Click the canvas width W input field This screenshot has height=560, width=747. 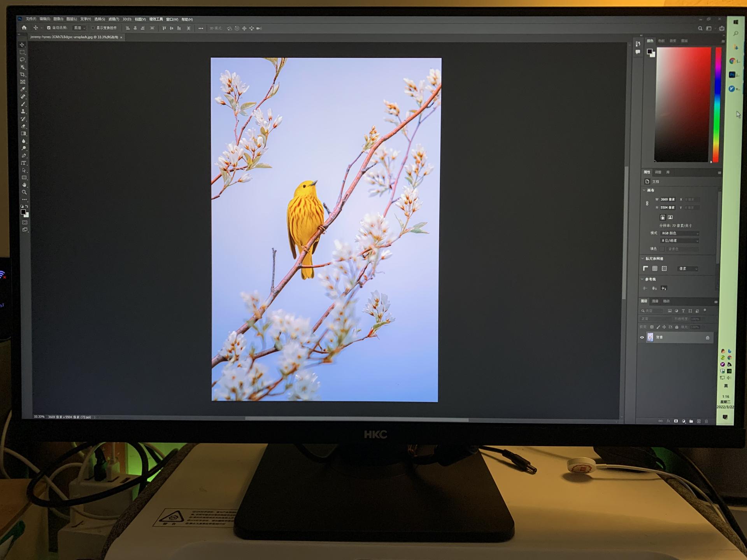point(668,199)
